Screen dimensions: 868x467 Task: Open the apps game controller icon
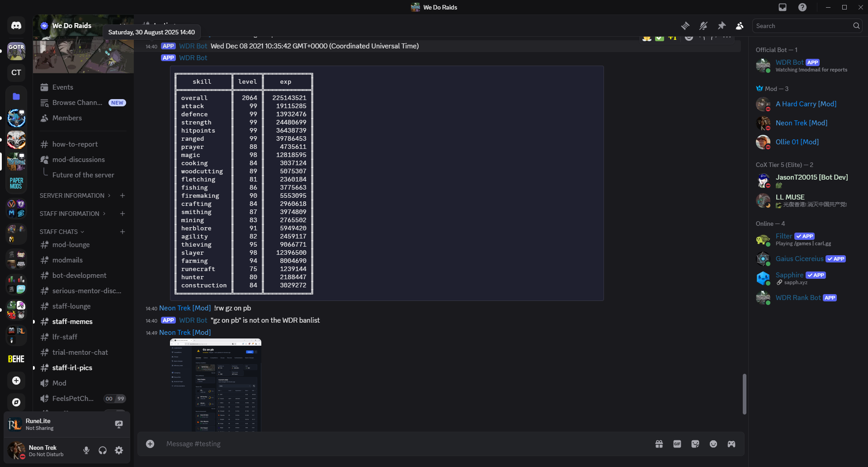click(731, 444)
